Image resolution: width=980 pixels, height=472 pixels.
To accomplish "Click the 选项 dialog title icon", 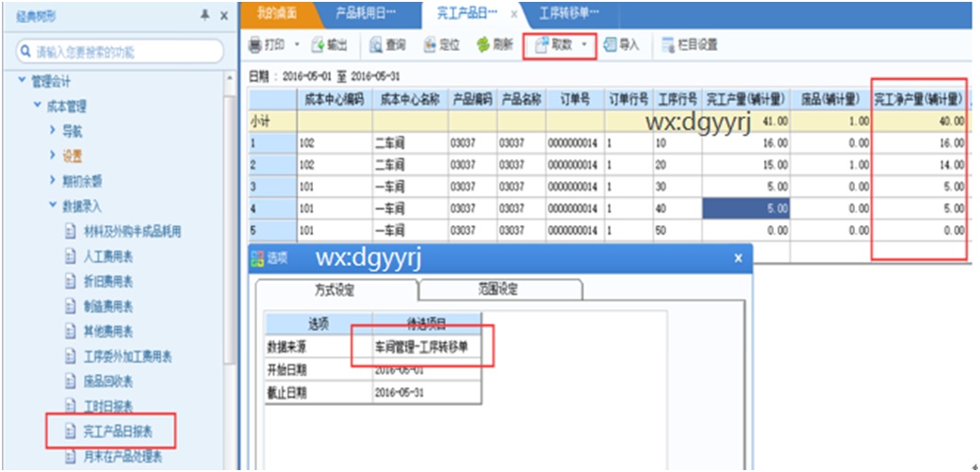I will tap(257, 258).
